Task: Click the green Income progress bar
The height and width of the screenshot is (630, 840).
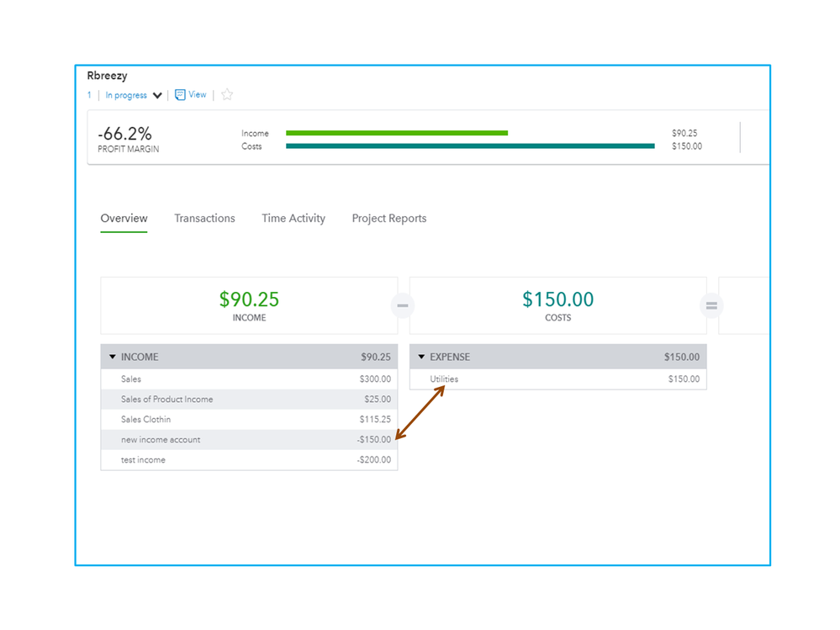Action: point(397,133)
